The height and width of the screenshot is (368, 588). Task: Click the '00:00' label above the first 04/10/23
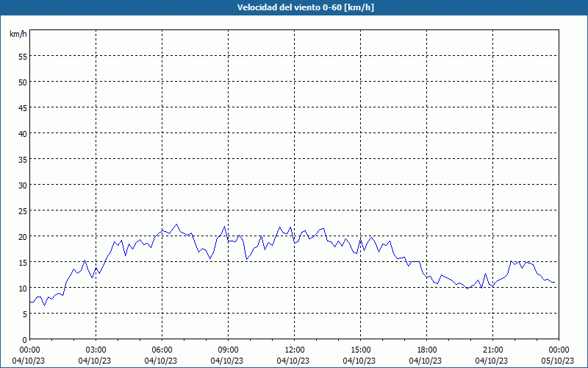click(30, 350)
